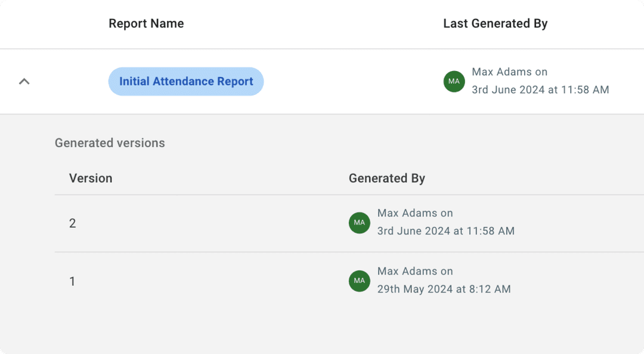Click empty space below the version 1 row

click(x=322, y=328)
